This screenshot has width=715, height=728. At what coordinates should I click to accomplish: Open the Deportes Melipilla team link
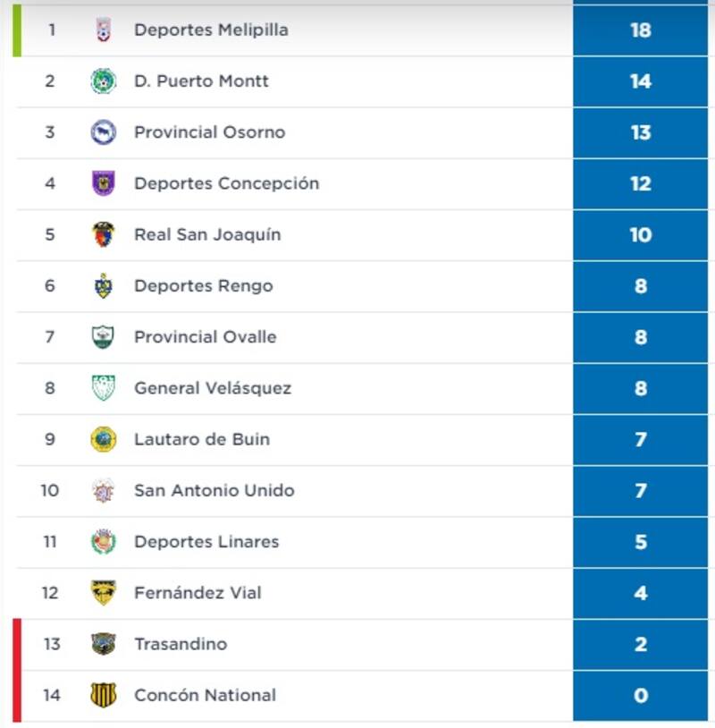[211, 30]
